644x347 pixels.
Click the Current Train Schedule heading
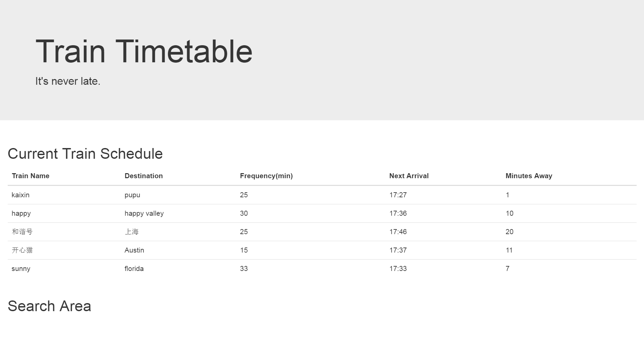pos(85,154)
